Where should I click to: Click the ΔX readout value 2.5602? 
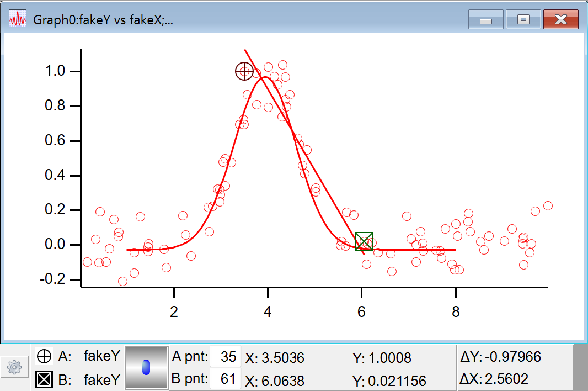506,379
